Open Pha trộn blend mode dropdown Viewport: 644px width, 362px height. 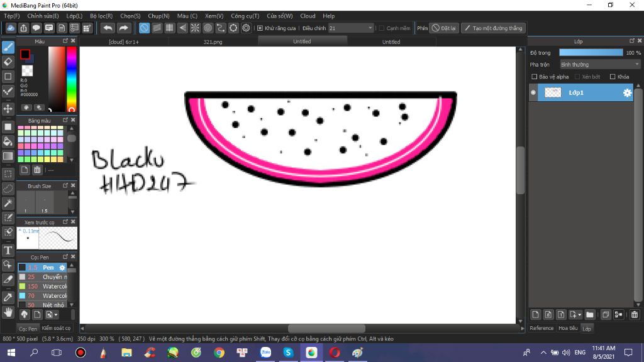coord(600,65)
